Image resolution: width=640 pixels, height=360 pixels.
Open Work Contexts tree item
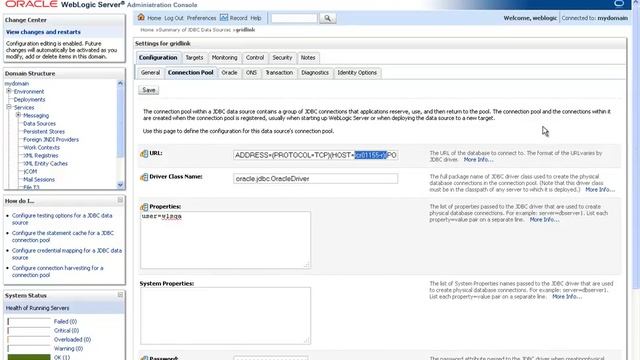click(41, 147)
